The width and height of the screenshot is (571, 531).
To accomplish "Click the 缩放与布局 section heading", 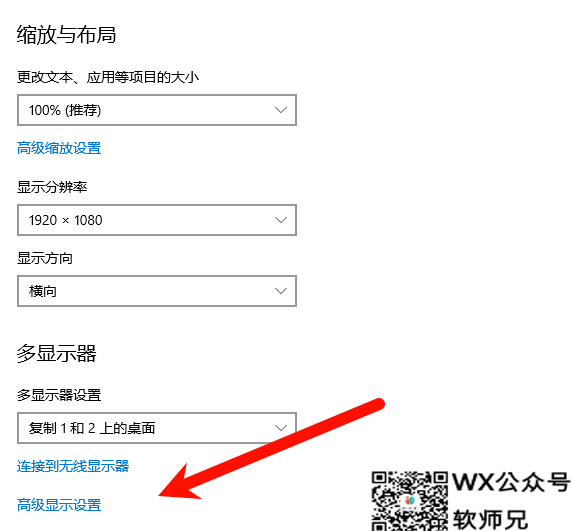I will (x=66, y=35).
